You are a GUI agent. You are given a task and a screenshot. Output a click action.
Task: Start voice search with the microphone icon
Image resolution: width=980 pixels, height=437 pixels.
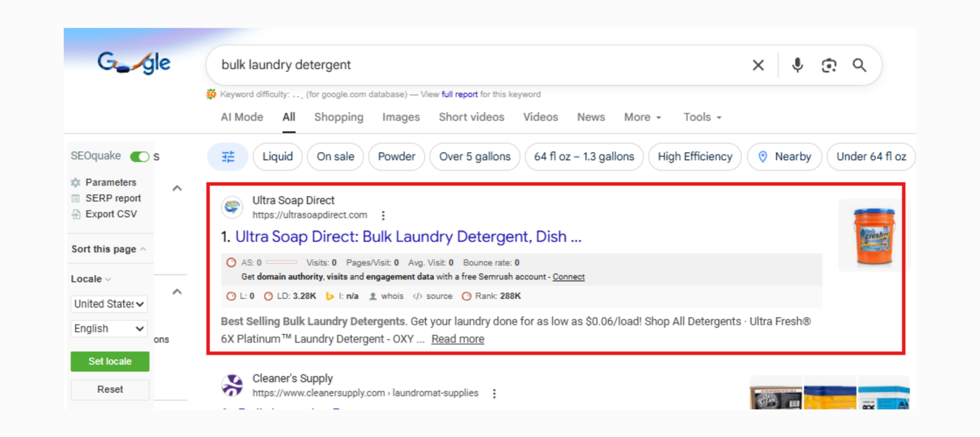click(x=797, y=65)
